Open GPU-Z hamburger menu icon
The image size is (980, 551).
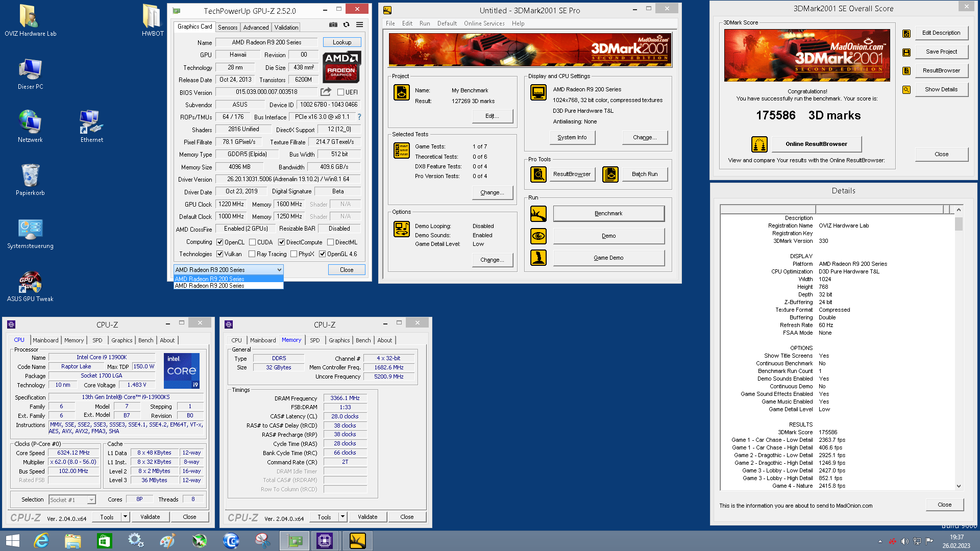tap(359, 24)
